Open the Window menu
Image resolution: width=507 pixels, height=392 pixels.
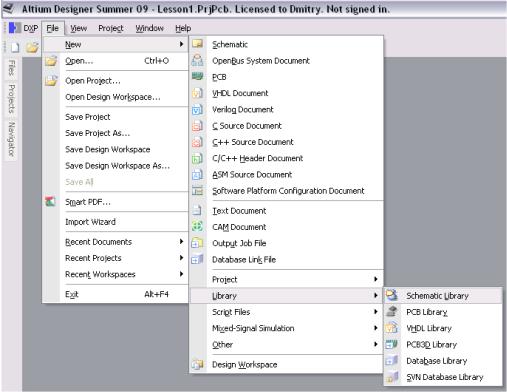[149, 28]
